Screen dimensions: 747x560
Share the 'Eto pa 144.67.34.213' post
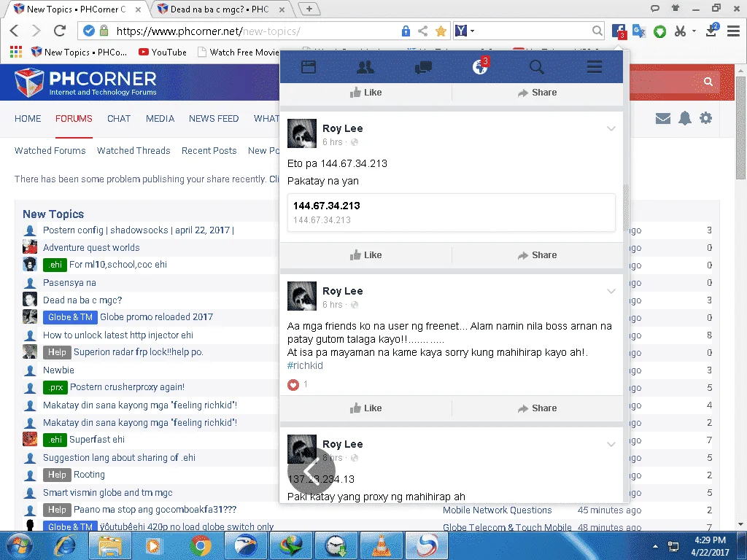538,255
